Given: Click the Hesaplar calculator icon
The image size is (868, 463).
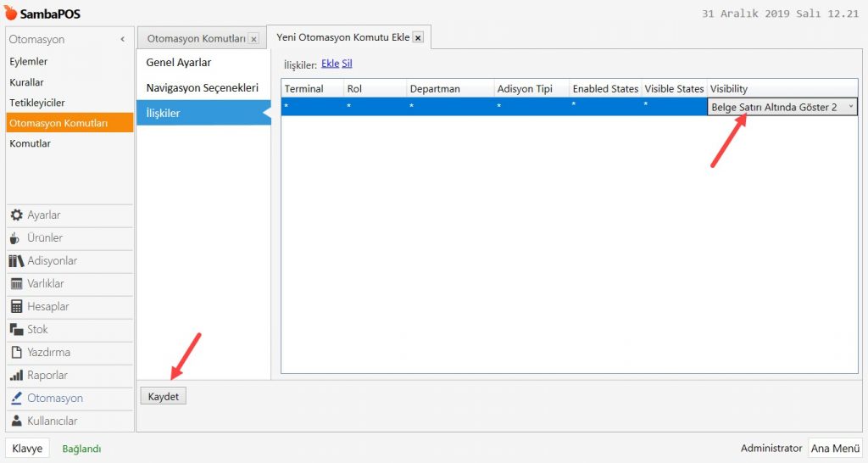Looking at the screenshot, I should coord(16,307).
